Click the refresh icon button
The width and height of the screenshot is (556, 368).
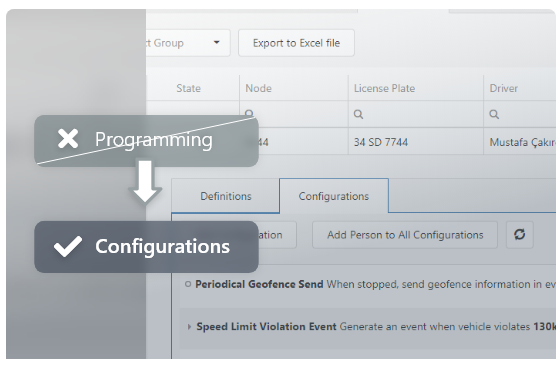click(519, 235)
